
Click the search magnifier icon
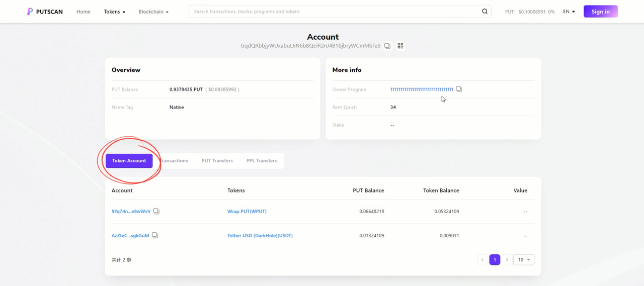485,12
